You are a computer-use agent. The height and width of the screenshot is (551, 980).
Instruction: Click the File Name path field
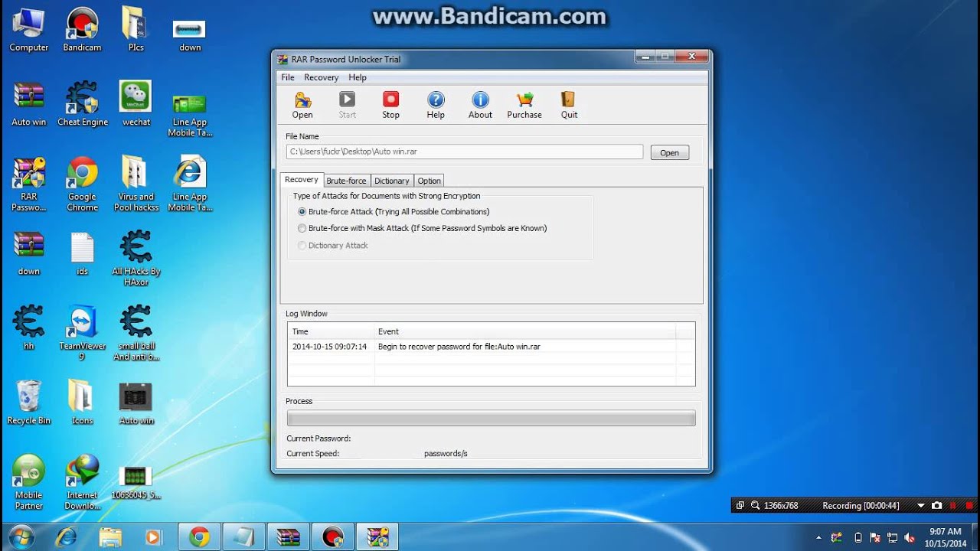pyautogui.click(x=465, y=152)
